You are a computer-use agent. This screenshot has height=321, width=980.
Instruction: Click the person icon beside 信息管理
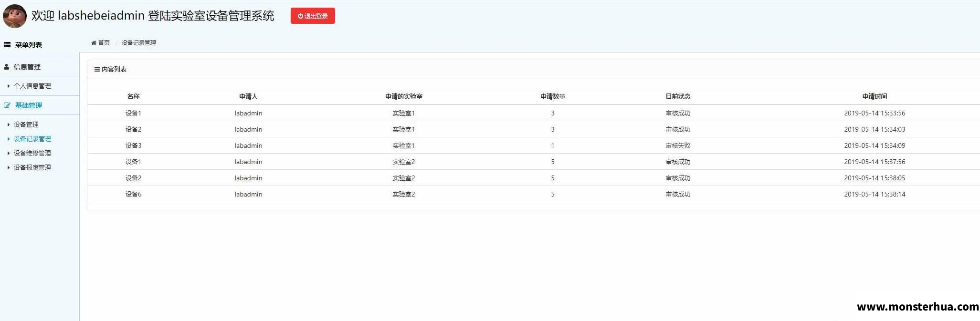click(7, 67)
